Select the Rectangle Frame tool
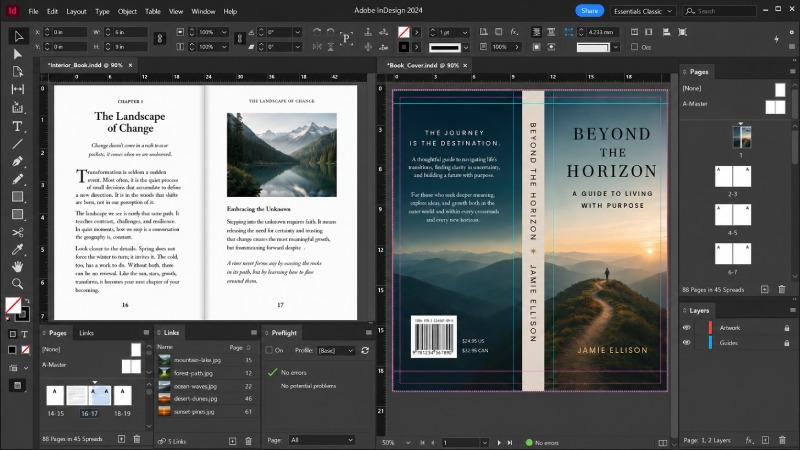 point(18,197)
